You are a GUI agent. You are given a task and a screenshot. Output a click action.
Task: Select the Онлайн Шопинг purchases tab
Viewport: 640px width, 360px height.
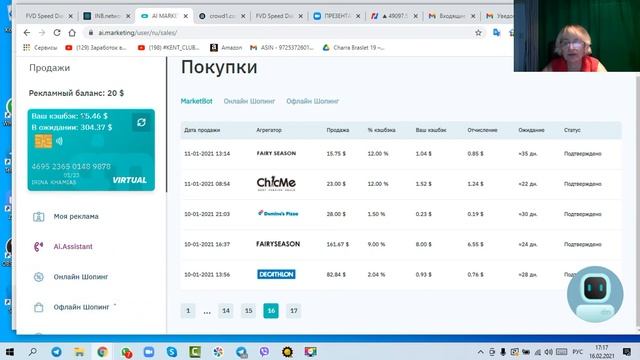tap(249, 101)
